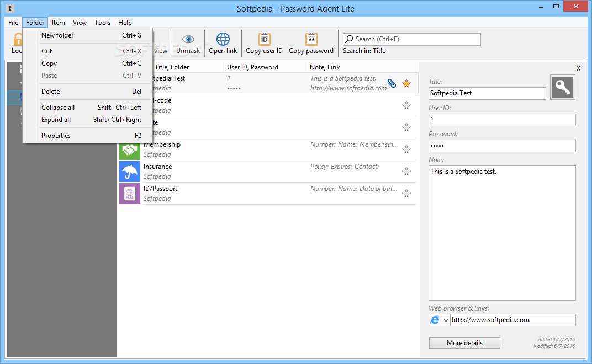
Task: Choose Cut in the Folder menu
Action: (88, 51)
